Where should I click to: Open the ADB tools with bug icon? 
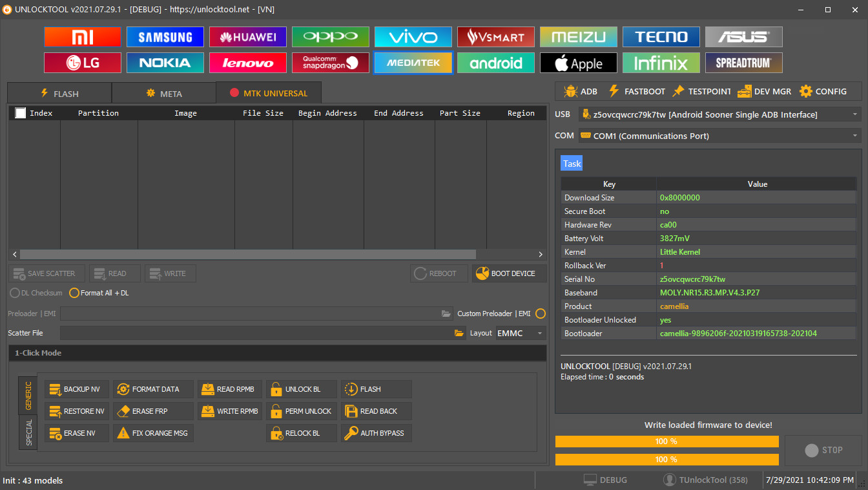pyautogui.click(x=580, y=91)
